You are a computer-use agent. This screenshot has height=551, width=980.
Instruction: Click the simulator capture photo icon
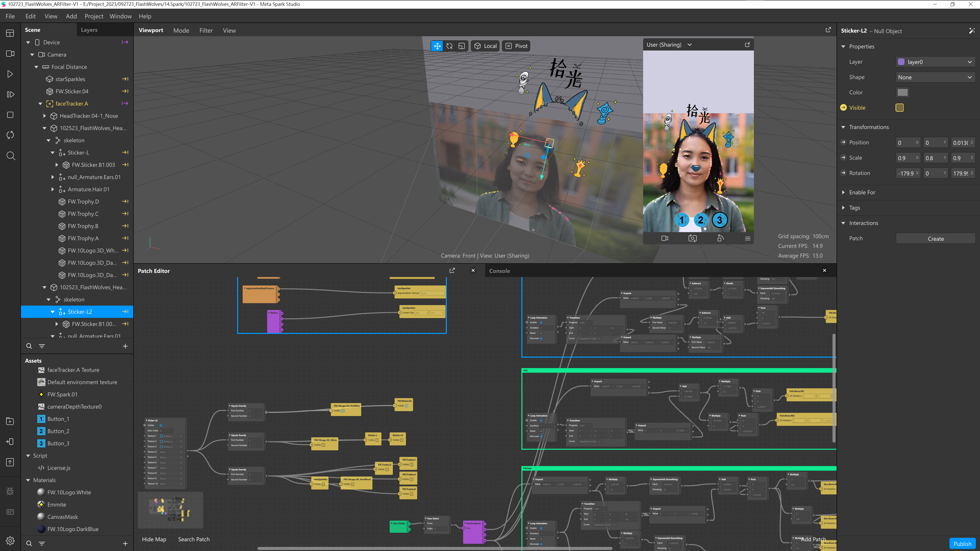(x=692, y=239)
